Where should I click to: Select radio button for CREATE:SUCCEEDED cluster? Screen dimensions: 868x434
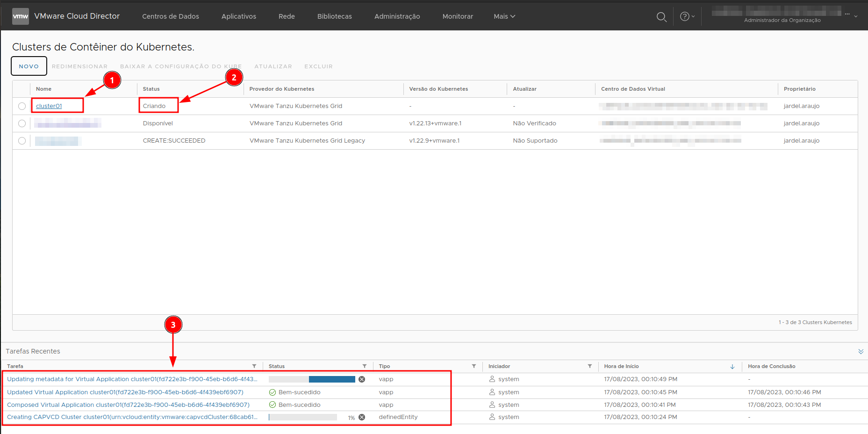[22, 141]
